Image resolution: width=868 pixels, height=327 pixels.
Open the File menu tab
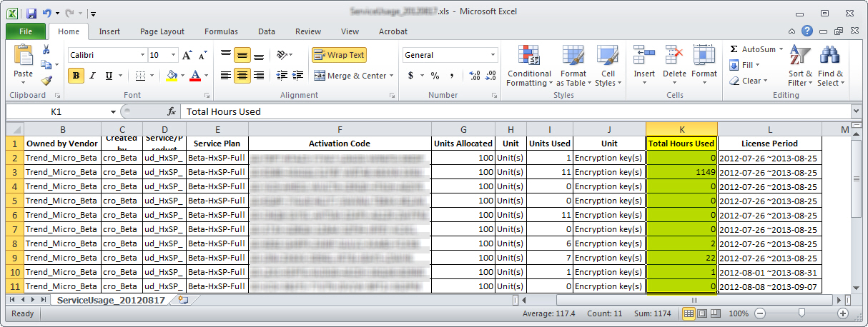26,31
